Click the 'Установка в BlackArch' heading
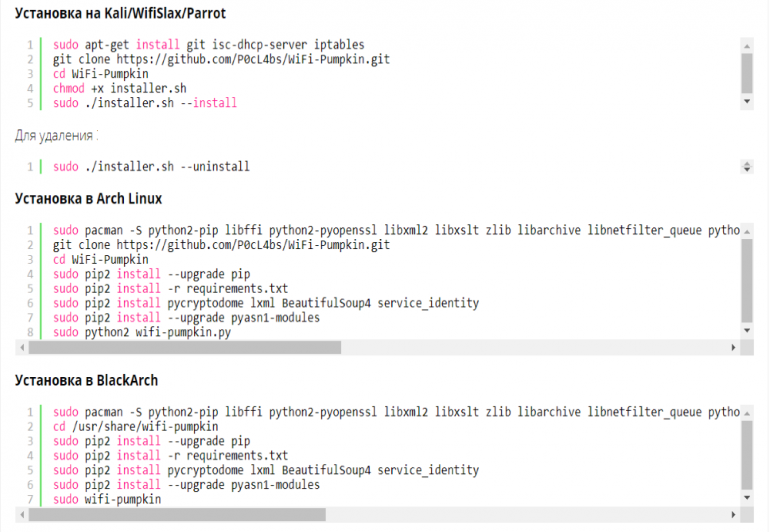 click(86, 381)
